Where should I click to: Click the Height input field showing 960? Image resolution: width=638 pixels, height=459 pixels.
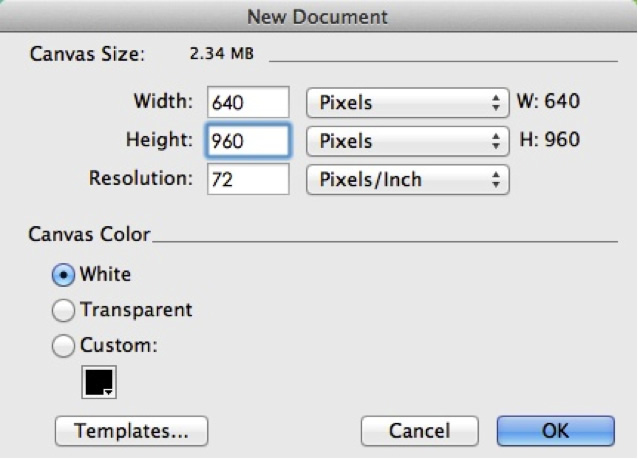coord(248,141)
